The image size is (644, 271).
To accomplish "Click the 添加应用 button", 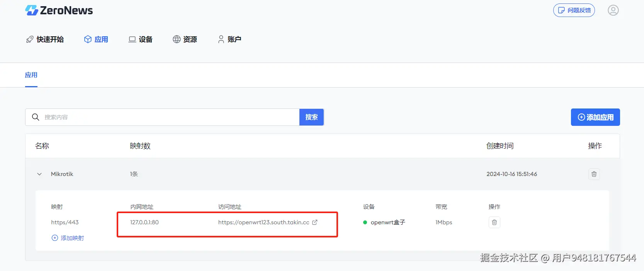I will pyautogui.click(x=595, y=117).
